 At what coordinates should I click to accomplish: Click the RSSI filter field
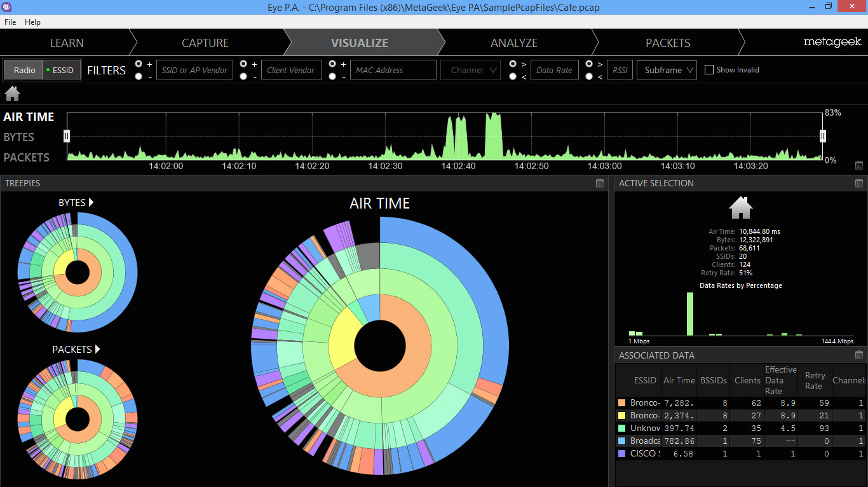620,70
